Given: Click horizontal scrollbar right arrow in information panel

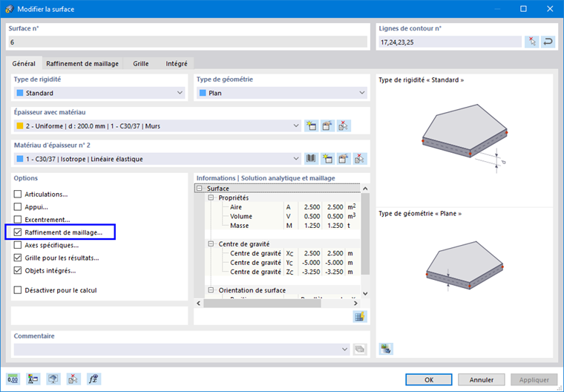Looking at the screenshot, I should tap(355, 303).
